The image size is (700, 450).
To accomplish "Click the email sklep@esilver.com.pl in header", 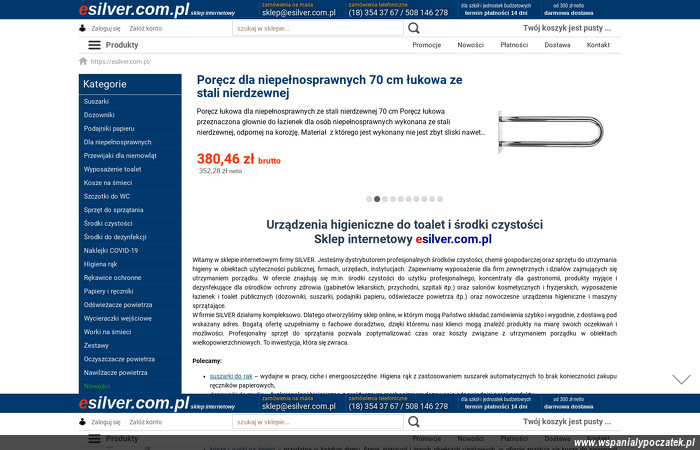I will coord(299,12).
